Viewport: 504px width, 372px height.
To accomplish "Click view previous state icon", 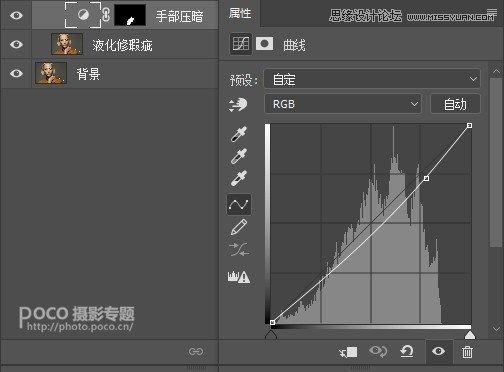I will 378,351.
